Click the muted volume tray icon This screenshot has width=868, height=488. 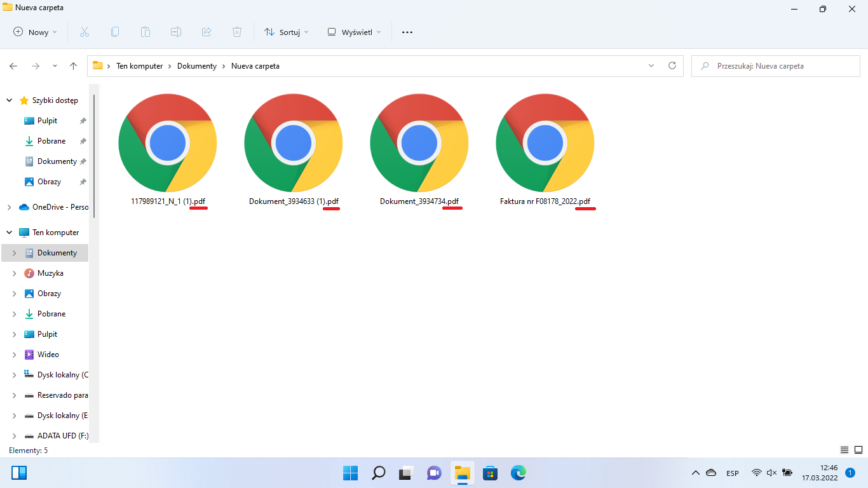pyautogui.click(x=772, y=473)
